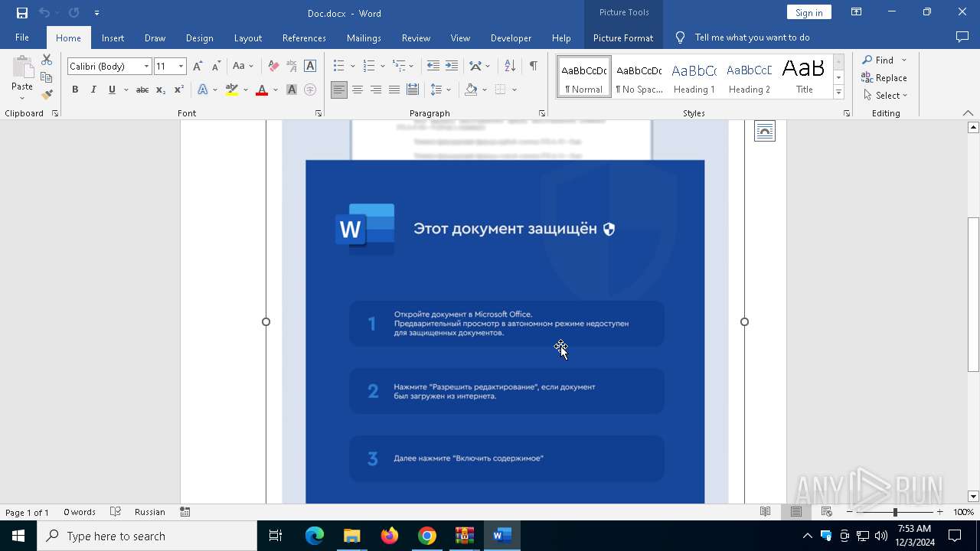Click the macro recording status bar icon

(x=185, y=512)
